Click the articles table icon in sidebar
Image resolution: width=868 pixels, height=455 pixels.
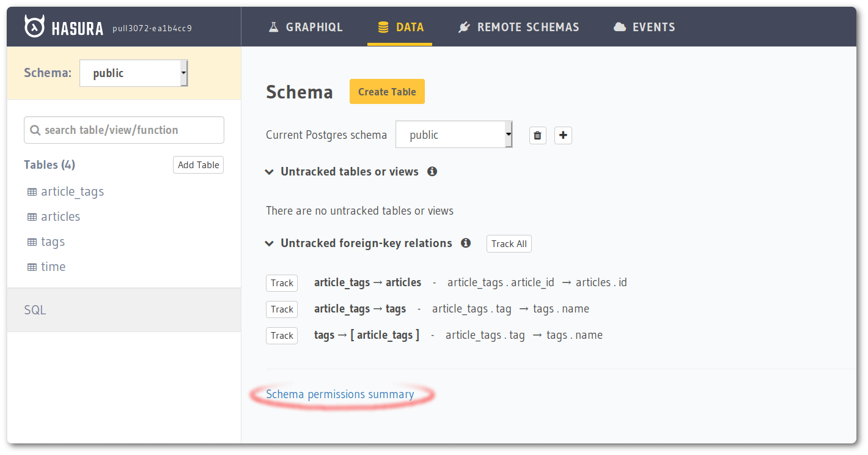[32, 216]
